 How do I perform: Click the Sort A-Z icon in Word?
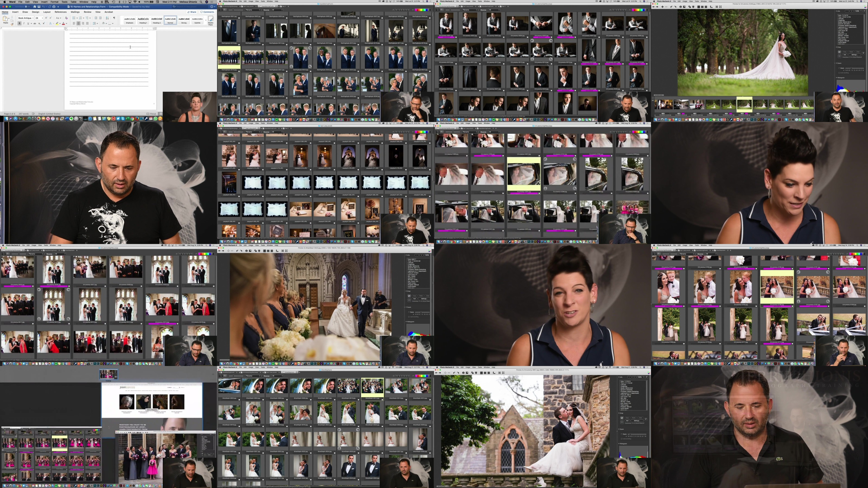point(107,18)
